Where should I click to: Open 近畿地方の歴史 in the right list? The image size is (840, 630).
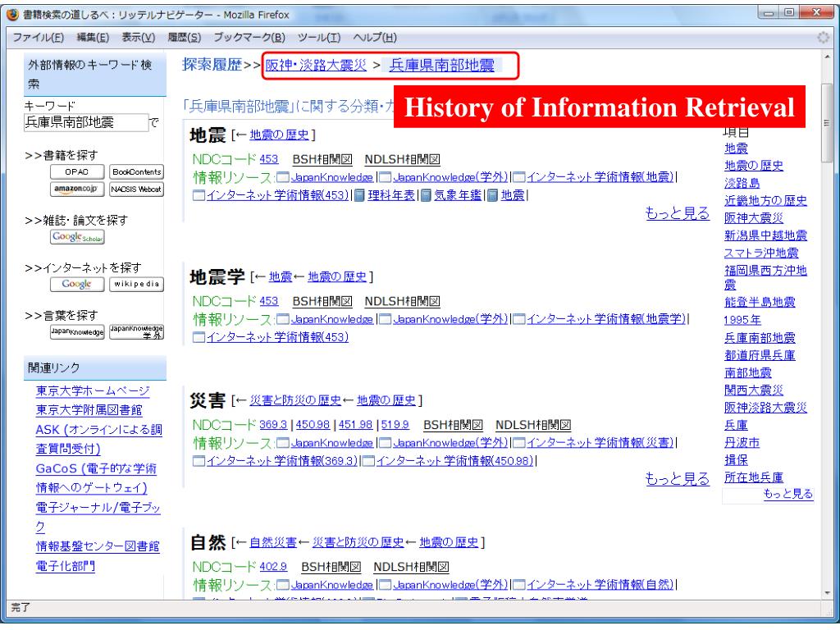click(x=765, y=201)
